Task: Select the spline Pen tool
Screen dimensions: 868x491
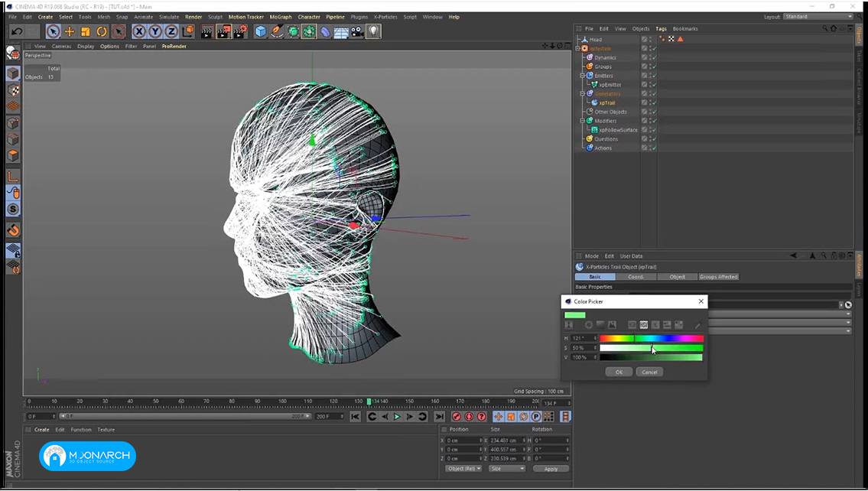Action: (x=276, y=31)
